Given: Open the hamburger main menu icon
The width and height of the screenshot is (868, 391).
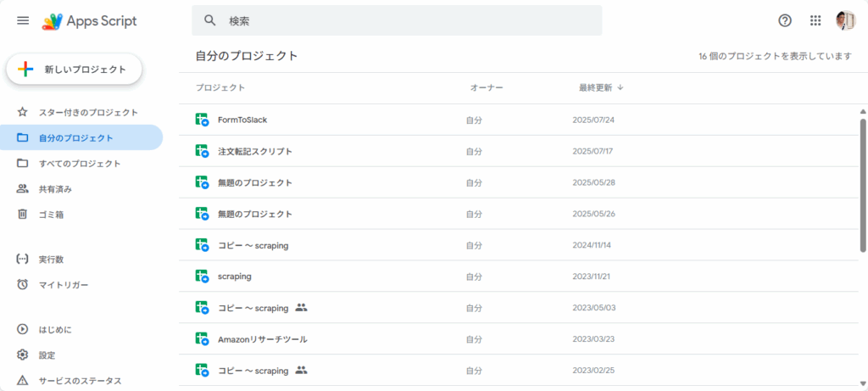Looking at the screenshot, I should [x=23, y=20].
